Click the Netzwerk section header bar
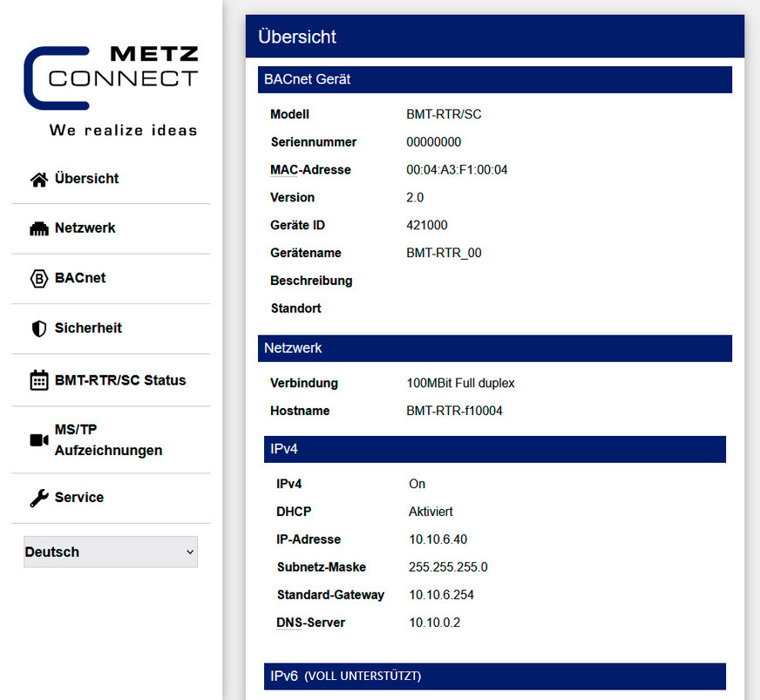This screenshot has height=700, width=760. (x=494, y=349)
